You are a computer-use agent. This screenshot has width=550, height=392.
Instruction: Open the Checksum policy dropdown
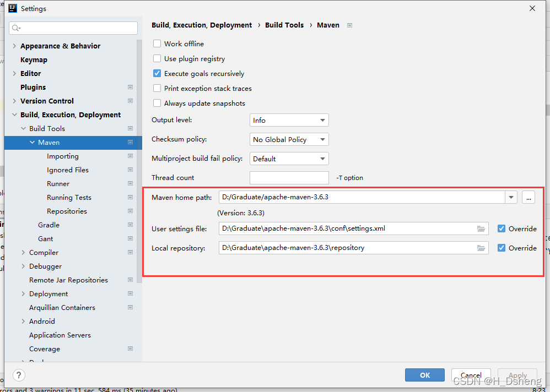tap(289, 139)
